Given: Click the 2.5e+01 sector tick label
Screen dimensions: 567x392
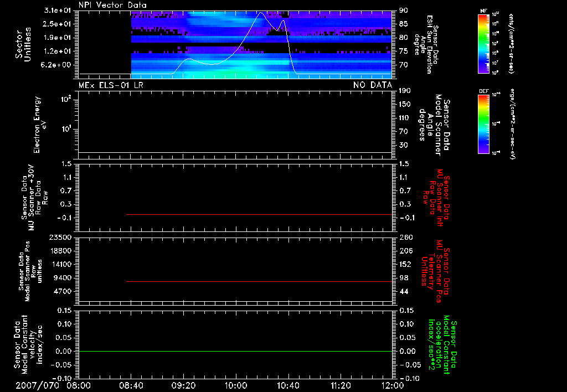Looking at the screenshot, I should [58, 24].
